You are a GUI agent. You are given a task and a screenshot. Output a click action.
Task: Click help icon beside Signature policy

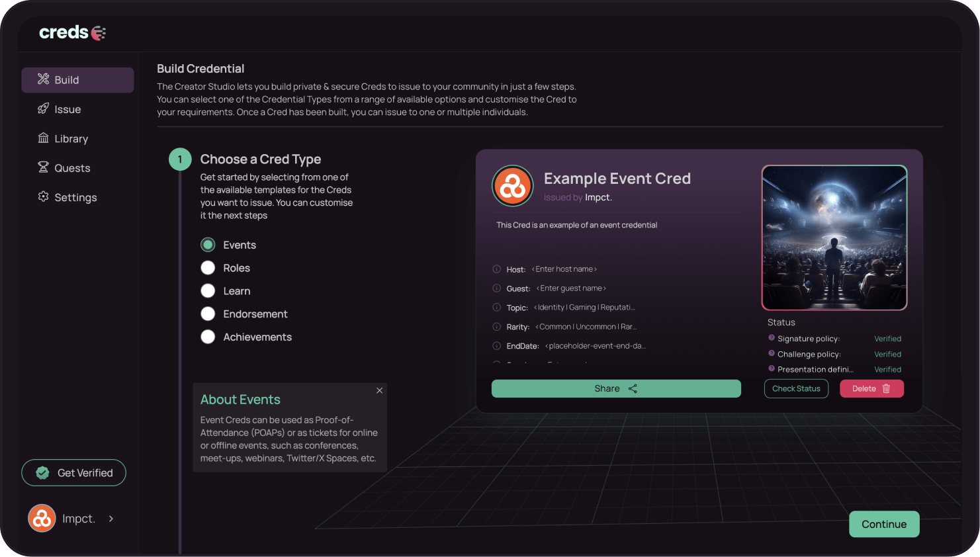pyautogui.click(x=772, y=338)
